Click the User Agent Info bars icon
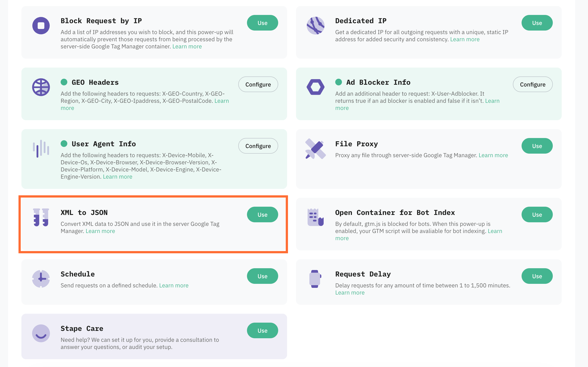The image size is (588, 367). coord(41,148)
